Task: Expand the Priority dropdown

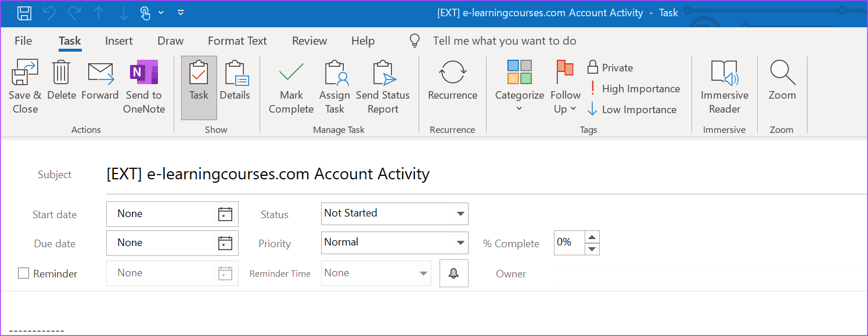Action: [x=460, y=243]
